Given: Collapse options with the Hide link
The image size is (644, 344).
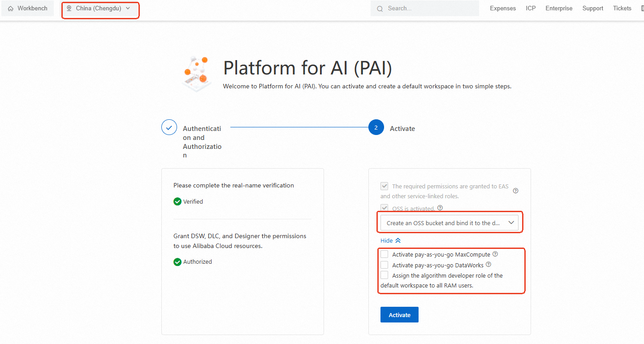Looking at the screenshot, I should (x=390, y=241).
